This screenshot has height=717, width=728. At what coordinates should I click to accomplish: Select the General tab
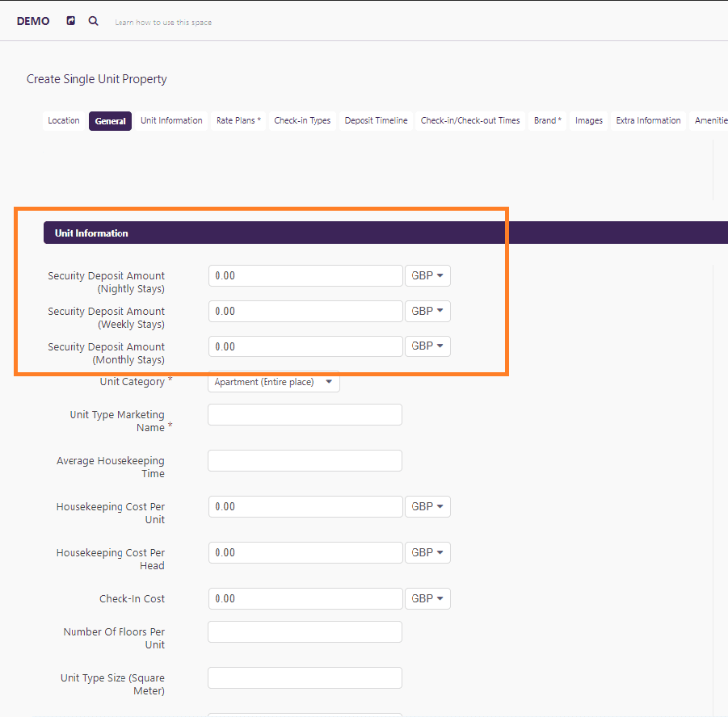tap(110, 121)
